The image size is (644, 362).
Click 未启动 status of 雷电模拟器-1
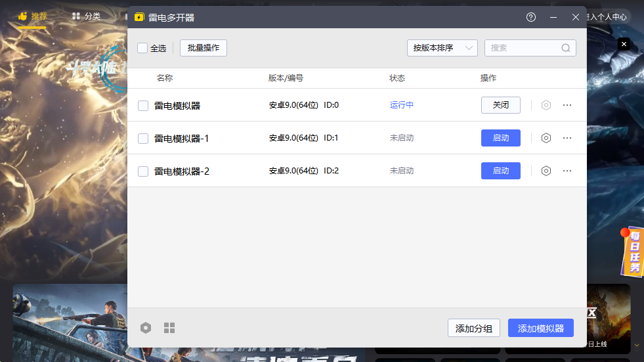(402, 138)
